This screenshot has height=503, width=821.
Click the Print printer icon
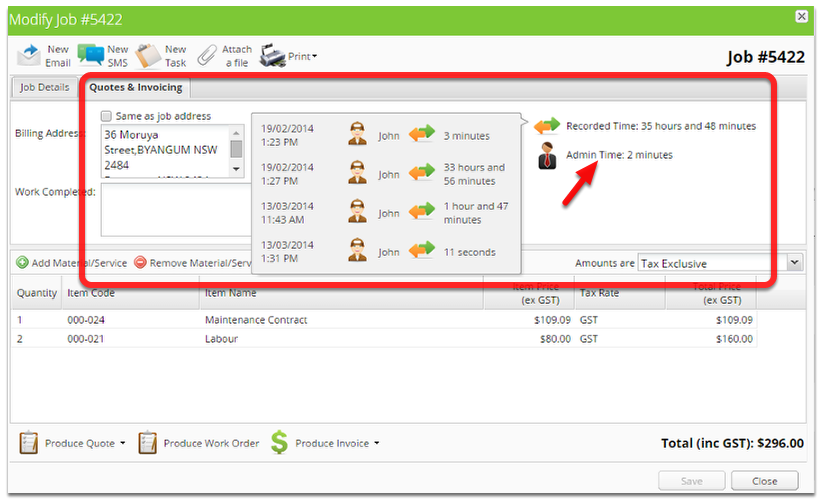coord(272,55)
